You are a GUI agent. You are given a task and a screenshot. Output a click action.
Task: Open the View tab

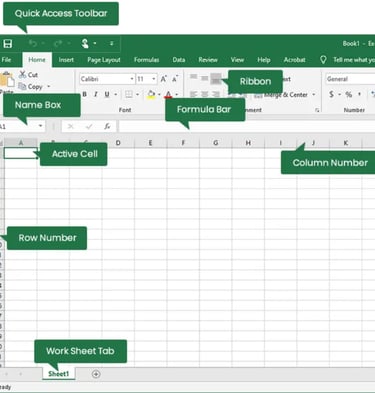point(237,60)
